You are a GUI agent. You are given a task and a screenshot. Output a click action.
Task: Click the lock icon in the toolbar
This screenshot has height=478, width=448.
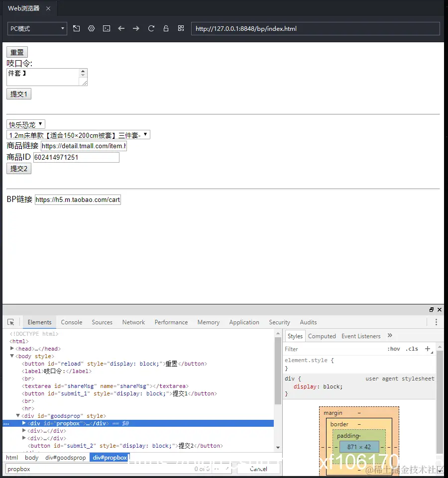coord(166,28)
